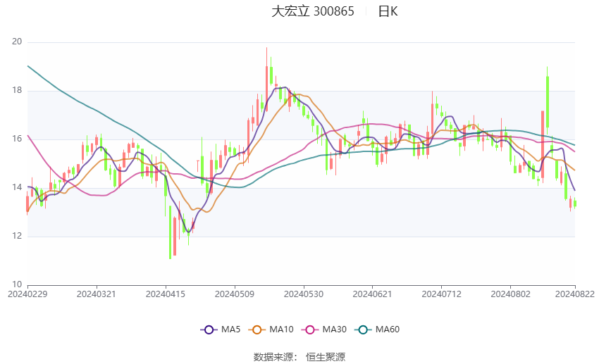Screen dimensions: 599x364
Task: Click the 20240509 x-axis date label
Action: (235, 294)
